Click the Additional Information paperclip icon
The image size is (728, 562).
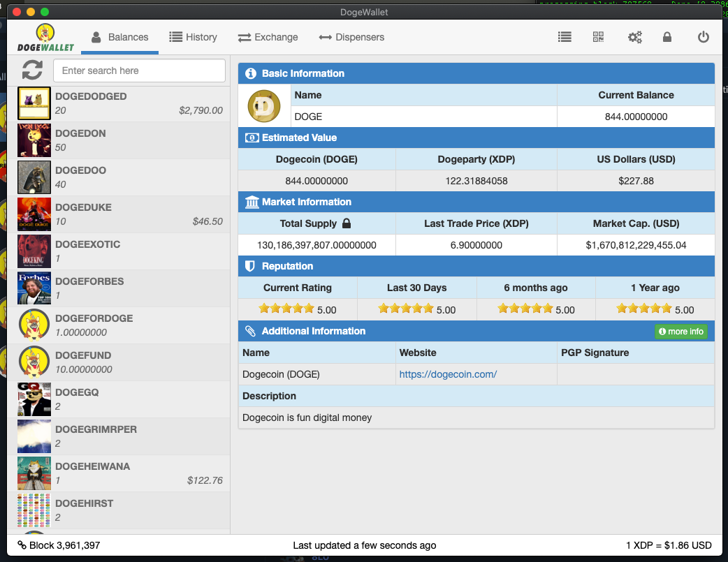tap(250, 331)
